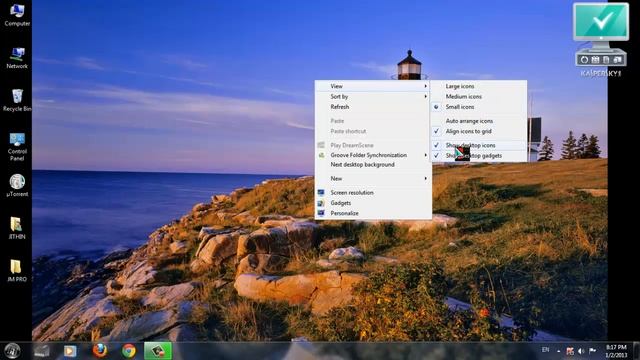The height and width of the screenshot is (360, 640).
Task: Open the View submenu
Action: click(373, 86)
